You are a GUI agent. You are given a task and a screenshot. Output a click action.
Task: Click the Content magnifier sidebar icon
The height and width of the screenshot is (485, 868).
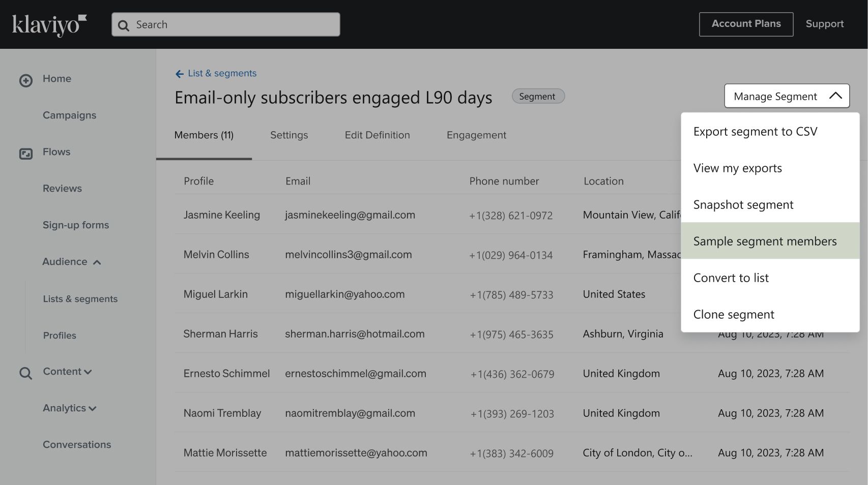(x=26, y=374)
